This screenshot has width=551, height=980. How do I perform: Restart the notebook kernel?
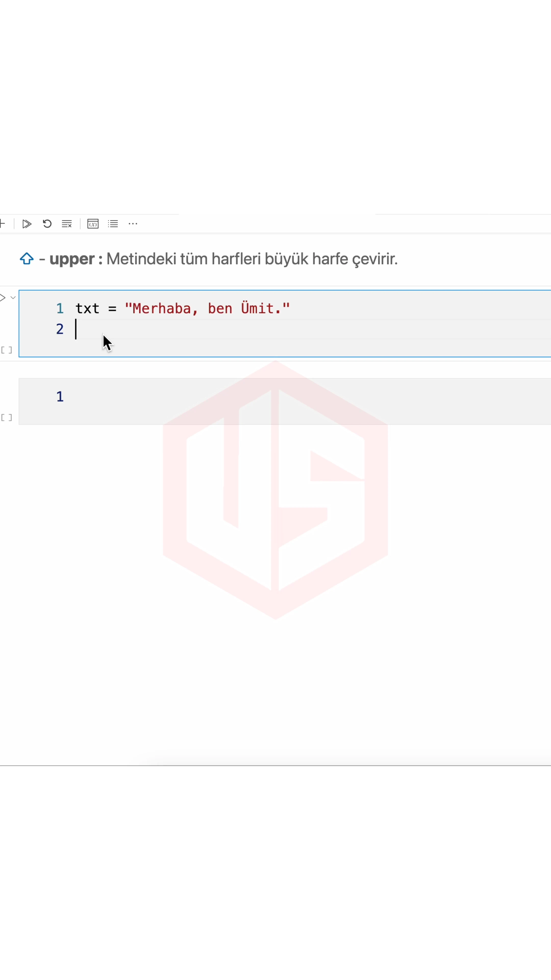coord(47,224)
